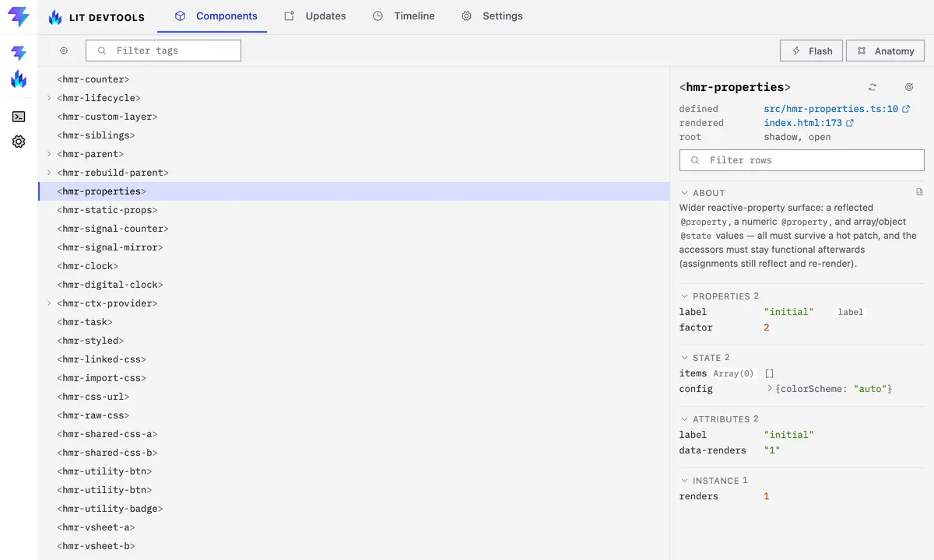Click the magnifier icon in Filter rows box

[695, 160]
